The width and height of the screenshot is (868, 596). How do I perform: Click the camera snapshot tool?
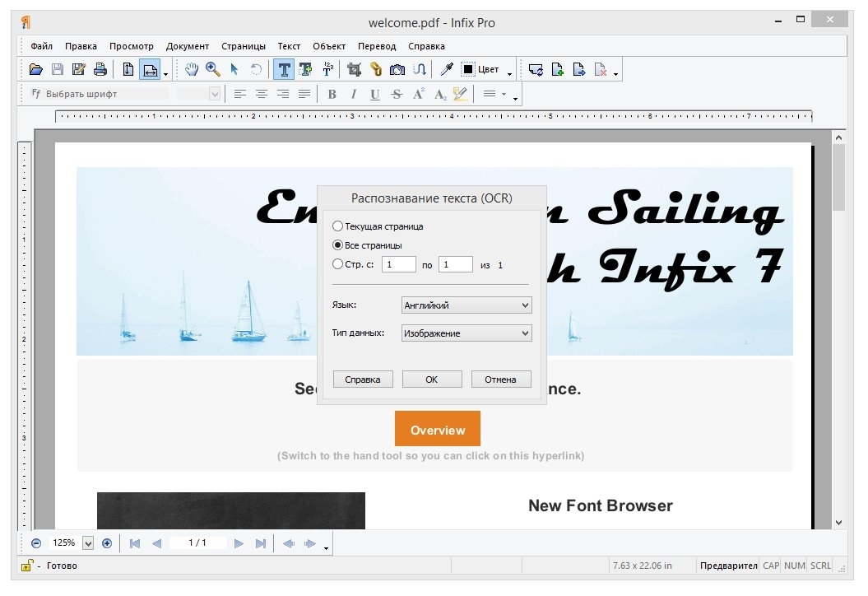(x=397, y=70)
